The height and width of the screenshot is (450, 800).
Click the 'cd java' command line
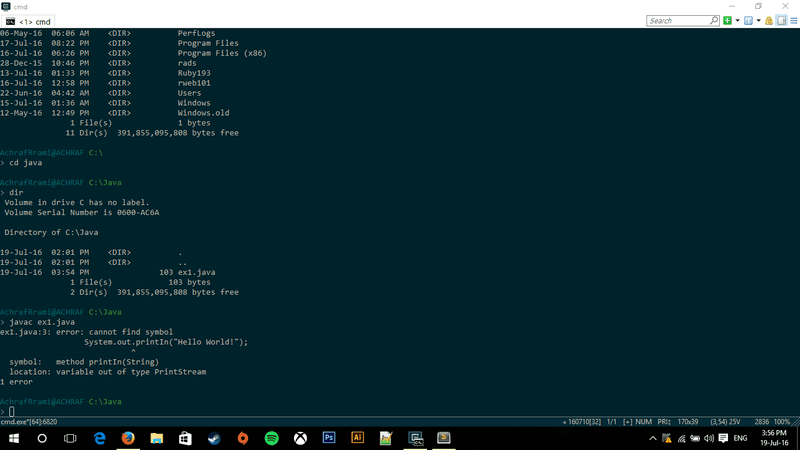(x=26, y=163)
